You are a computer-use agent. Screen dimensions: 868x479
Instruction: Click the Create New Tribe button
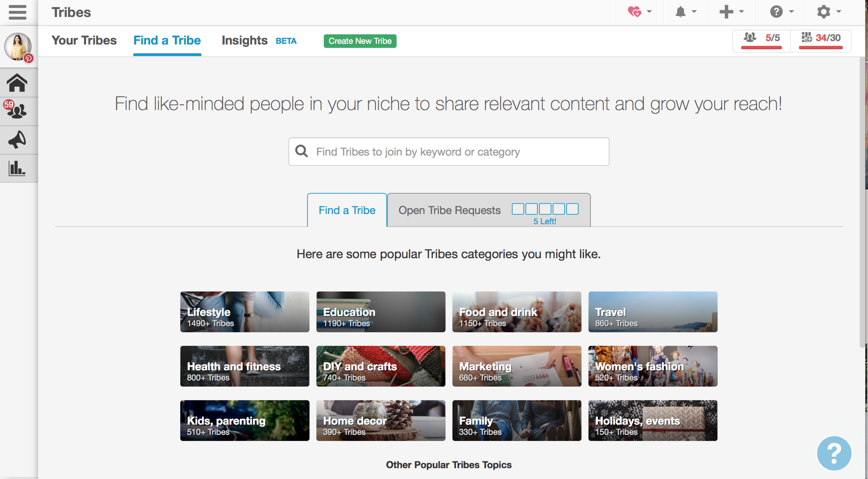pos(360,41)
